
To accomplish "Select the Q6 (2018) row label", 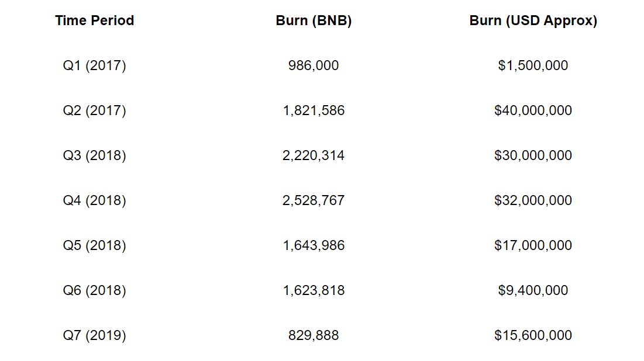I will coord(95,290).
